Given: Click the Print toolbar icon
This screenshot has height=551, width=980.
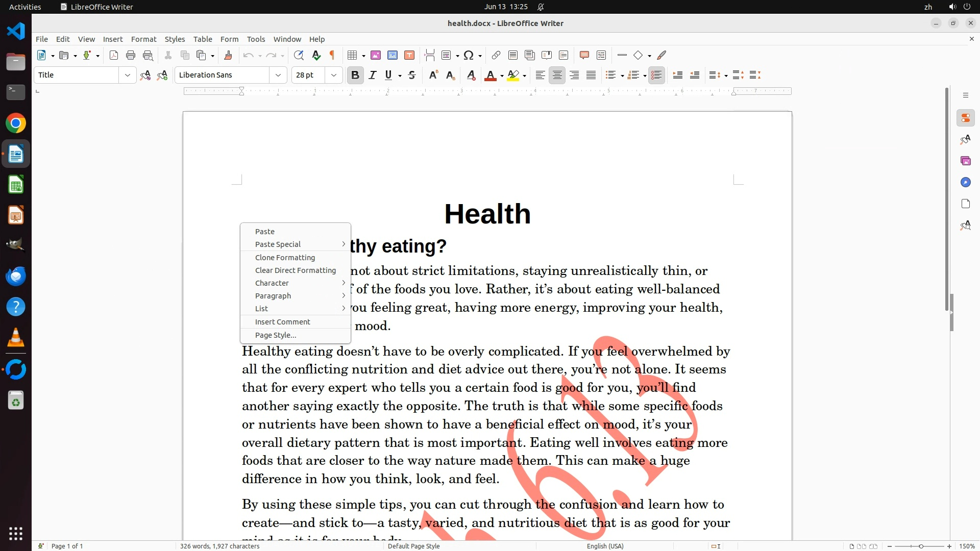Looking at the screenshot, I should 131,56.
